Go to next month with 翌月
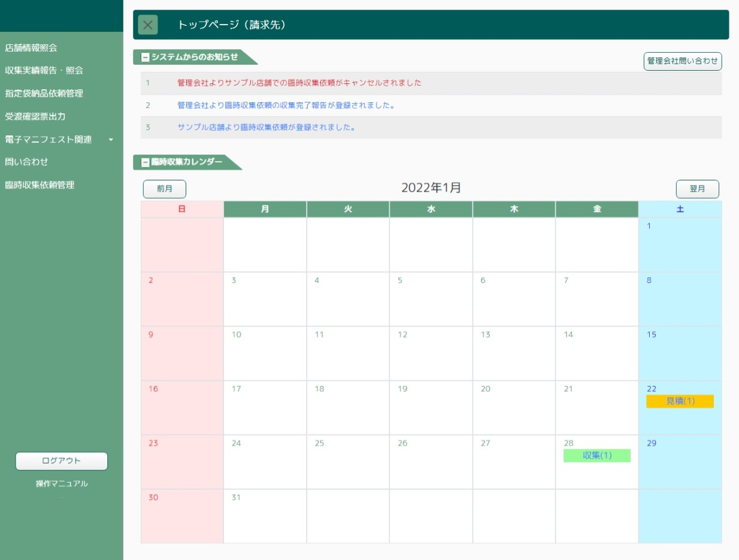 (697, 189)
